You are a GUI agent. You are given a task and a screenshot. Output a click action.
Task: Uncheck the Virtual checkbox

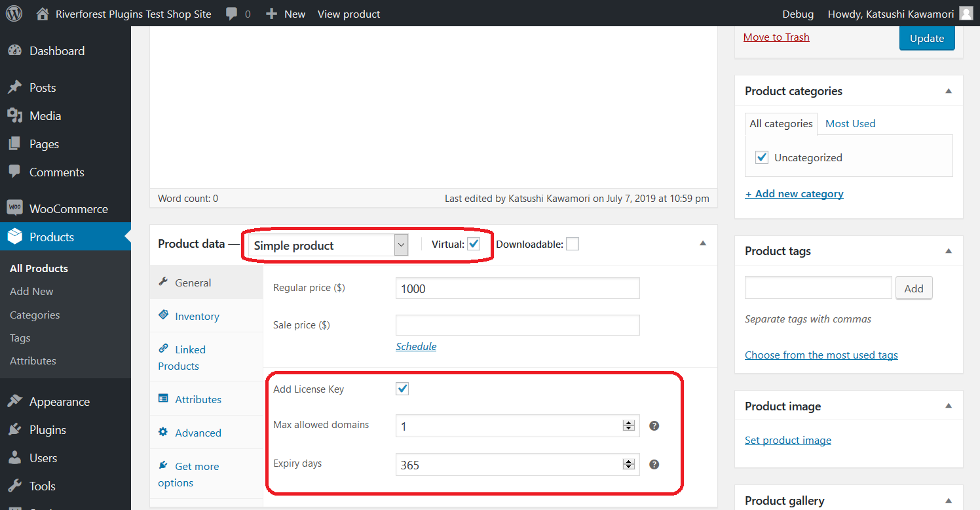pyautogui.click(x=474, y=245)
